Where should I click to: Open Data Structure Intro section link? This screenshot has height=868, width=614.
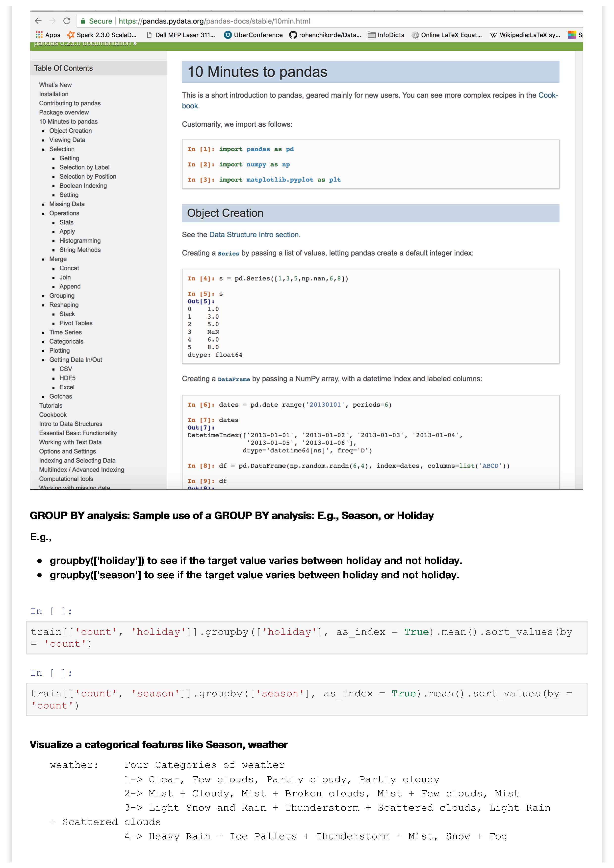tap(254, 235)
